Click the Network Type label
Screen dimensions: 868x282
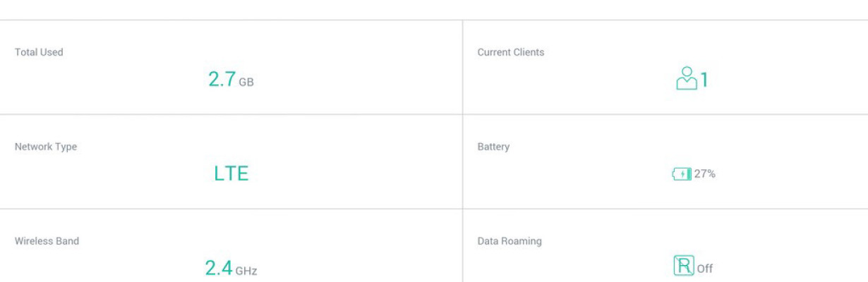46,147
